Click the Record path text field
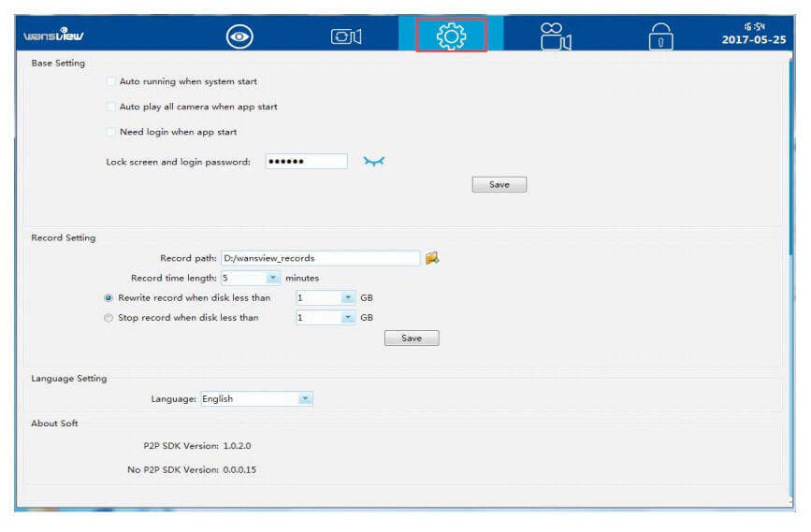This screenshot has height=532, width=811. coord(320,258)
